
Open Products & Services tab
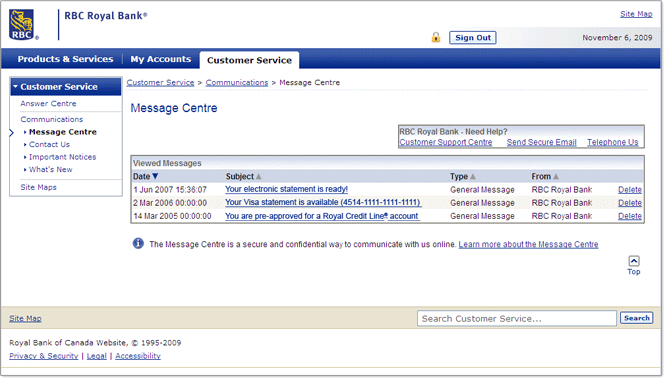(65, 59)
